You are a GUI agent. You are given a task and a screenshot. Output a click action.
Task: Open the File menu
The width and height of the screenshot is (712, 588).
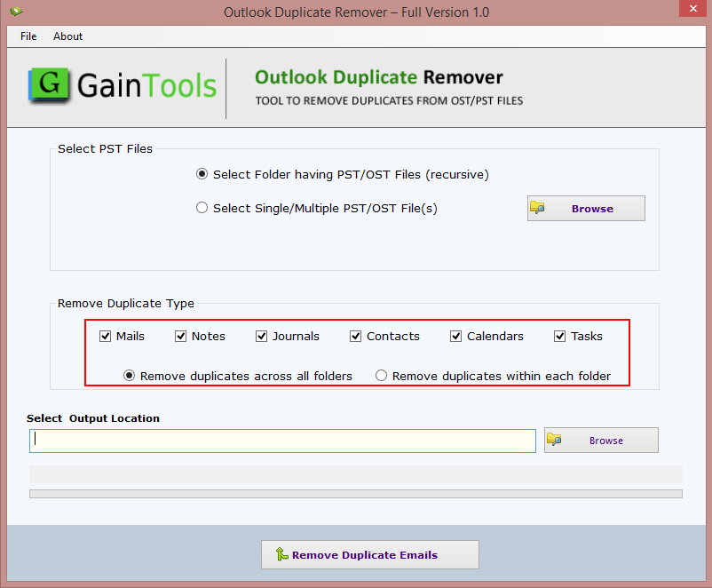[x=28, y=36]
